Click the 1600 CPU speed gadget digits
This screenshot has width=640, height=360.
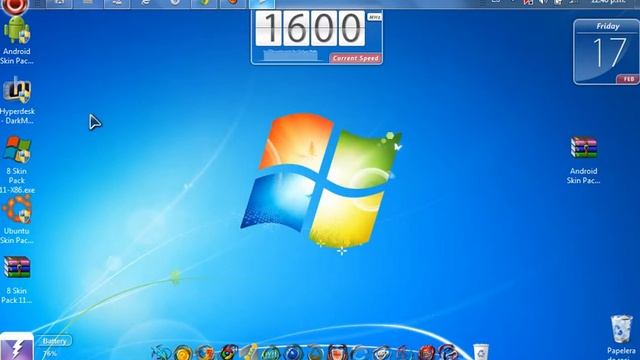310,28
